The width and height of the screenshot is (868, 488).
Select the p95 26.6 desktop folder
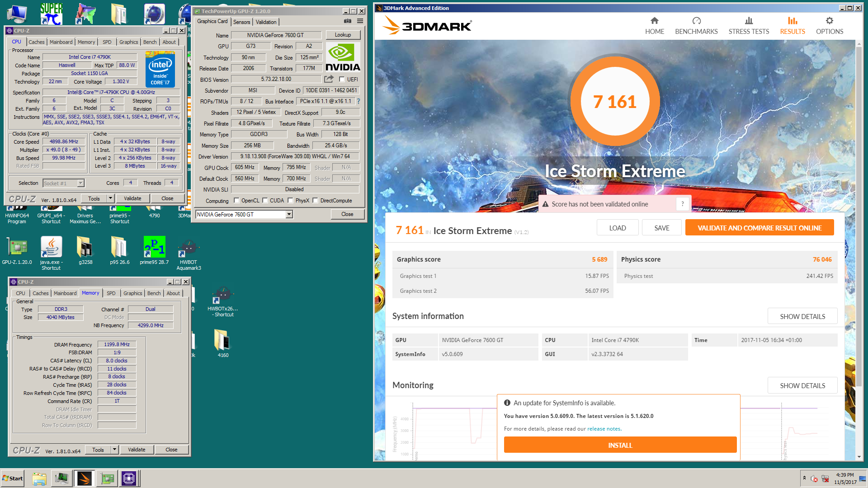pyautogui.click(x=120, y=251)
